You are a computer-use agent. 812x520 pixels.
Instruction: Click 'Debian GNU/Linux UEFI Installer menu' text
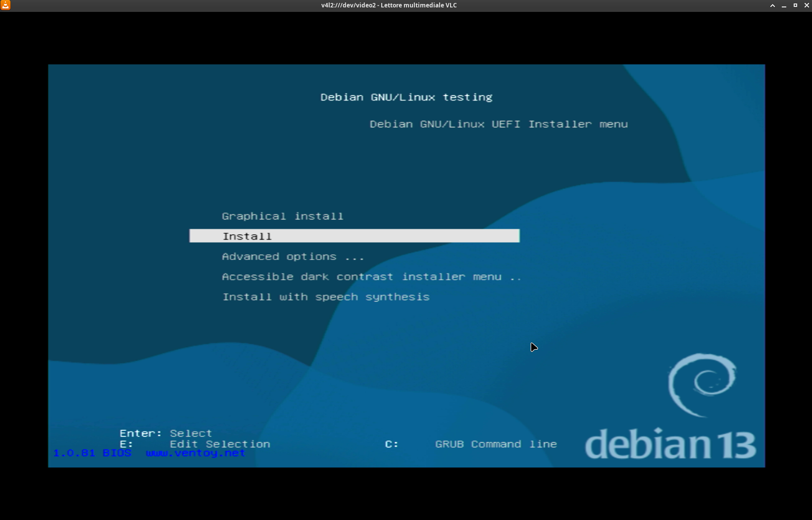coord(499,124)
